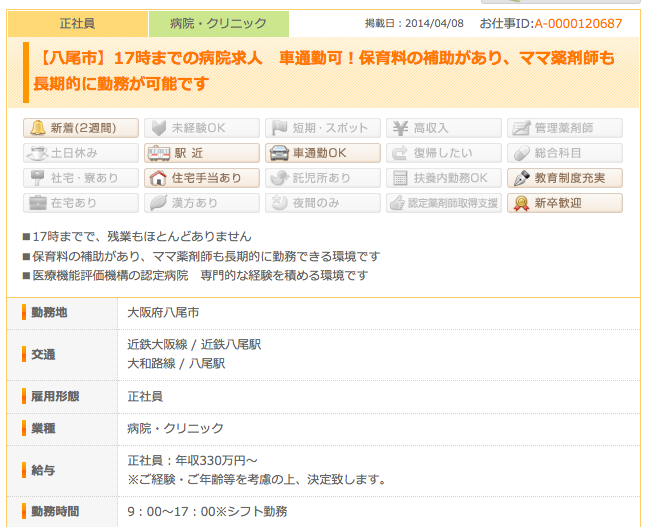Click the ※ご経験・ご年齢等を考慮の上 note
Screen dimensions: 650x527
coord(257,480)
